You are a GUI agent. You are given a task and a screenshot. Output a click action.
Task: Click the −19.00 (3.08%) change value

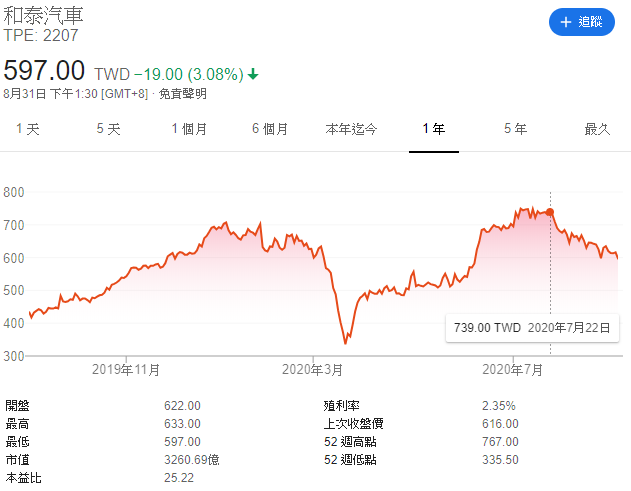[188, 74]
